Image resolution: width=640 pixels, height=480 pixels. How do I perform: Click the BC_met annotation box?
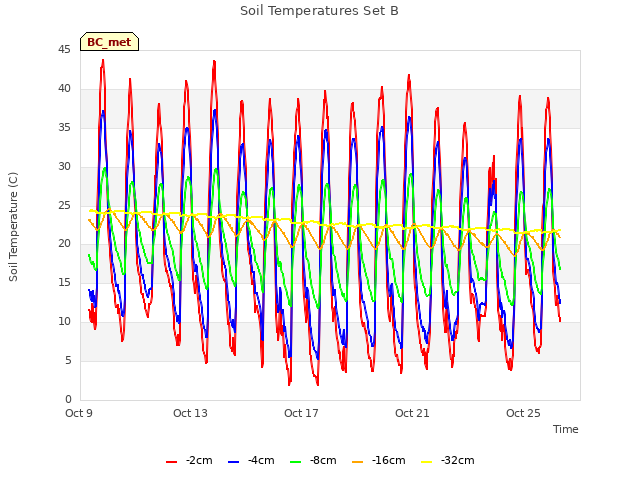[109, 42]
